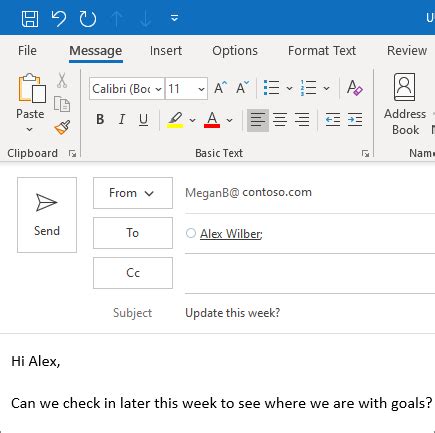Expand the font size 11 dropdown
Viewport: 435px width, 433px height.
click(x=201, y=89)
